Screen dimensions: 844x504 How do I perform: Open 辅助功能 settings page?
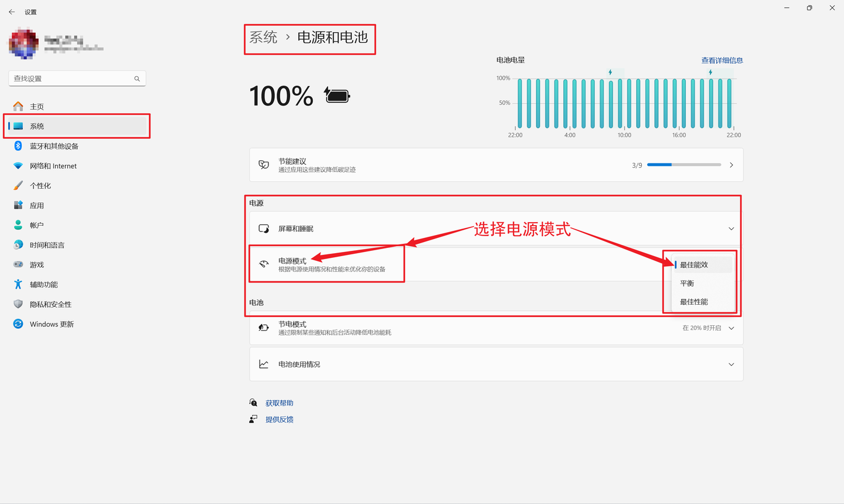[77, 285]
